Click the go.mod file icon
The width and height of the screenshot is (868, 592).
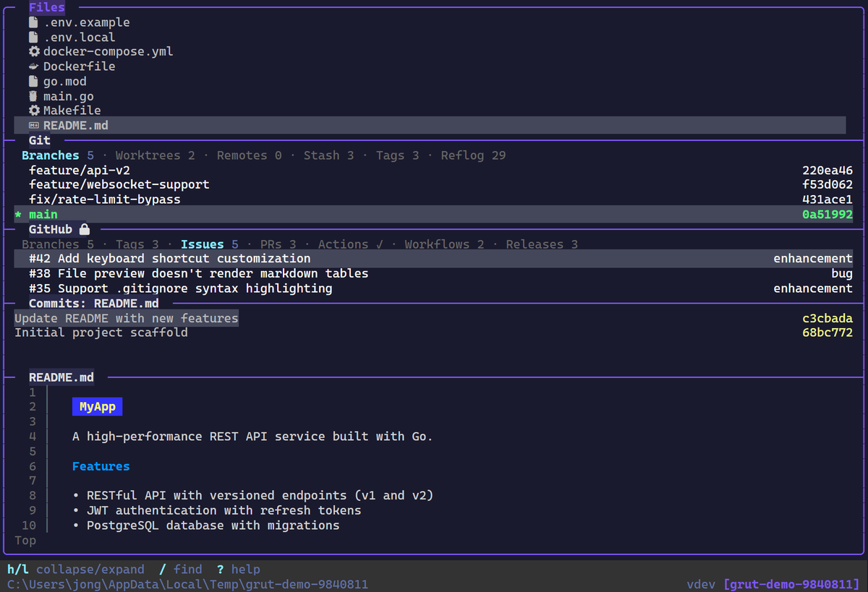pyautogui.click(x=33, y=82)
